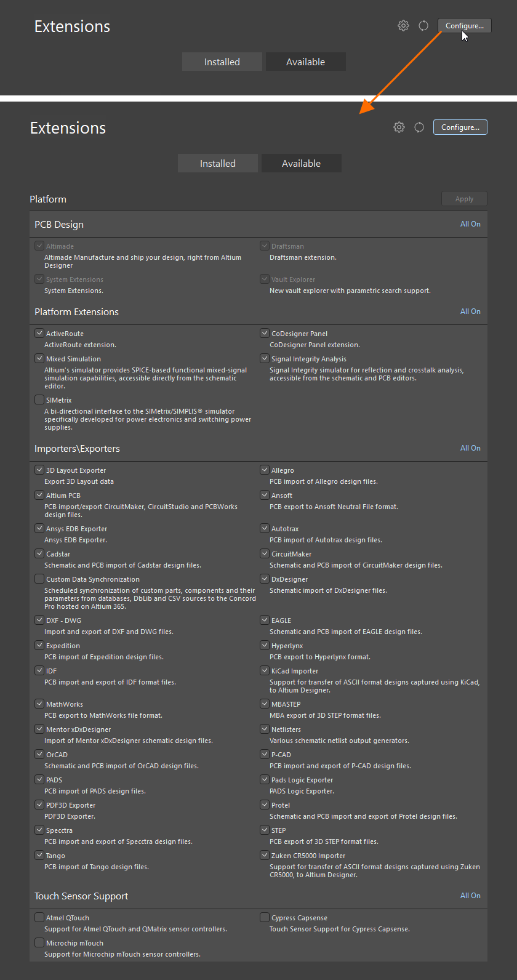517x980 pixels.
Task: Enable the Microchip mTouch checkbox
Action: coord(39,943)
